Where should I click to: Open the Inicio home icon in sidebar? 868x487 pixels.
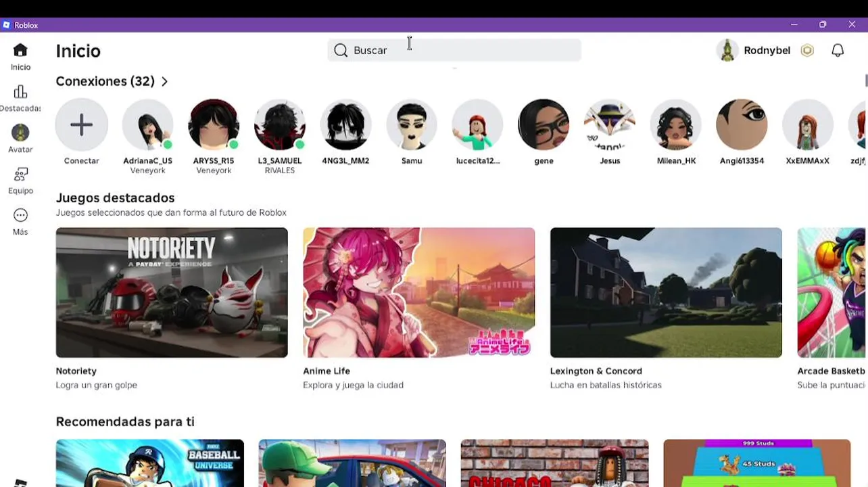click(x=20, y=50)
